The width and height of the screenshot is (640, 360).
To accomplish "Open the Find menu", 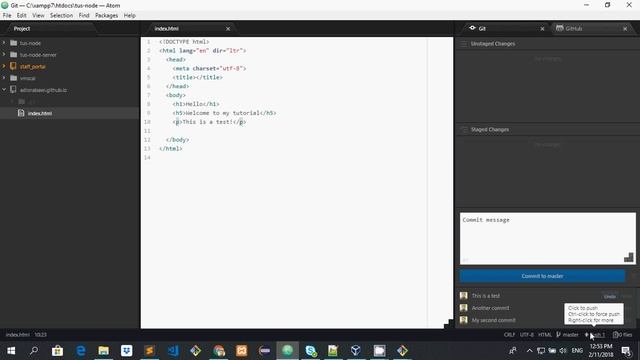I will (84, 16).
